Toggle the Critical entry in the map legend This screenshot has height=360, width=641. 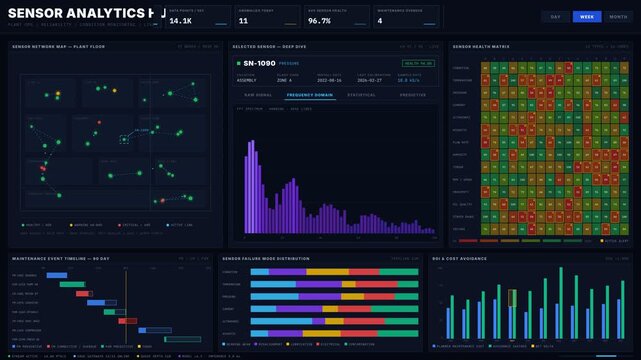coord(134,225)
